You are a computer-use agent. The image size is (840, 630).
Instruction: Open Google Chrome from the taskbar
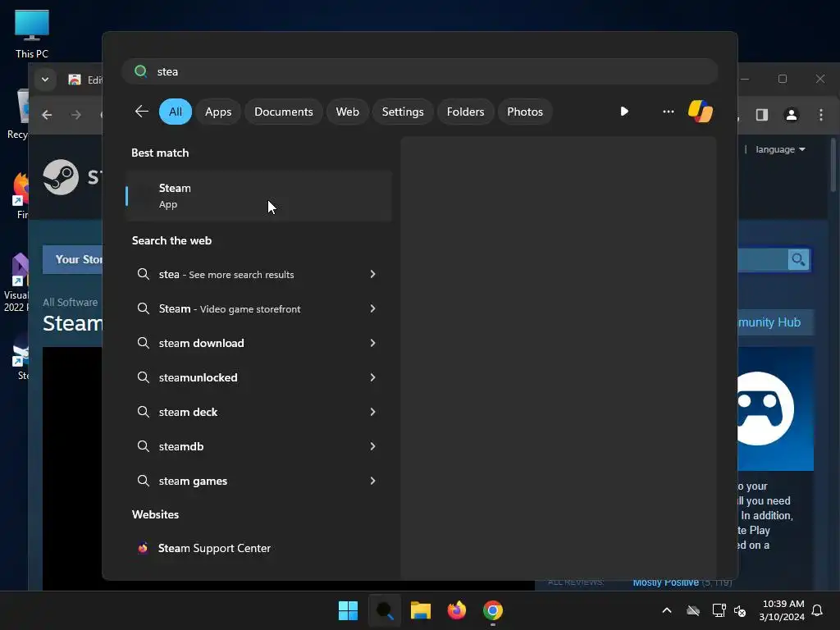tap(493, 610)
